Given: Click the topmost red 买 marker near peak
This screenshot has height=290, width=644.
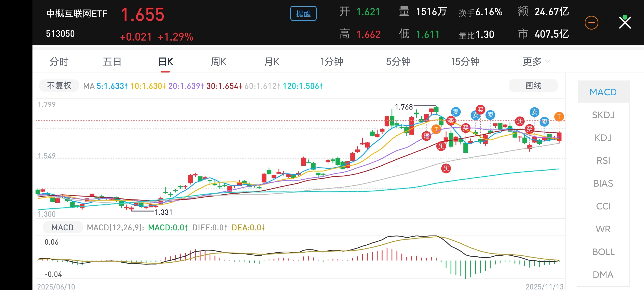Looking at the screenshot, I should 480,110.
